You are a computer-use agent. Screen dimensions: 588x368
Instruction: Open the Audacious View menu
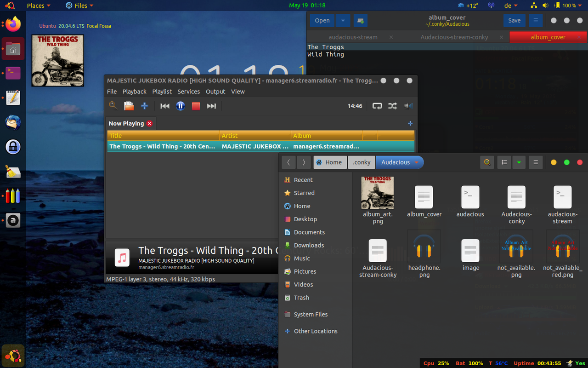coord(237,92)
